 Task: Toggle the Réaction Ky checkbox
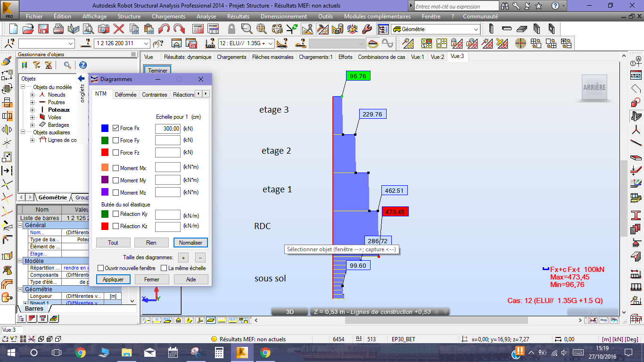(x=116, y=214)
